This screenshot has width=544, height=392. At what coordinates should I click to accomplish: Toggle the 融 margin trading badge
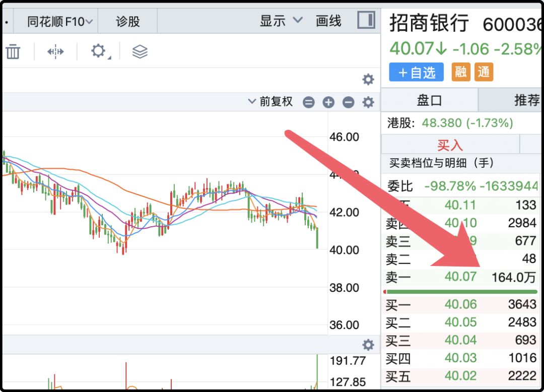click(x=460, y=72)
